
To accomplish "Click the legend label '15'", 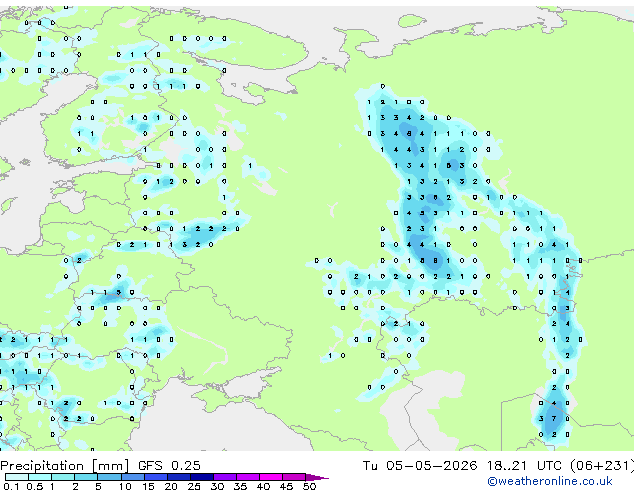I will click(148, 486).
